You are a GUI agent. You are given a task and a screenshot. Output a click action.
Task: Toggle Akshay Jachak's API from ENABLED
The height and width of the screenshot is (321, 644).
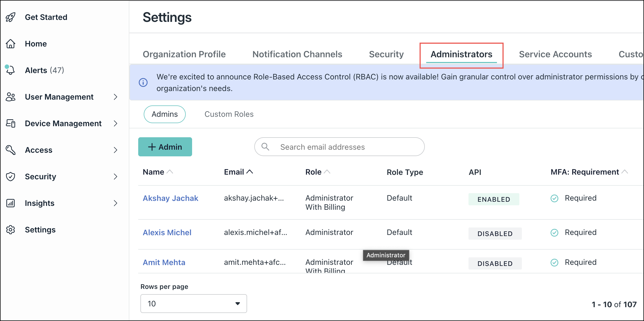(x=494, y=199)
